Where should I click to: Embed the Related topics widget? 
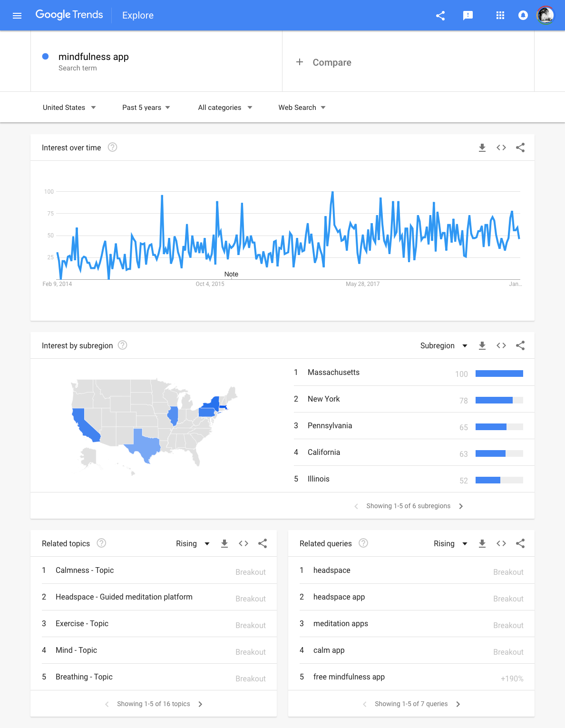244,543
